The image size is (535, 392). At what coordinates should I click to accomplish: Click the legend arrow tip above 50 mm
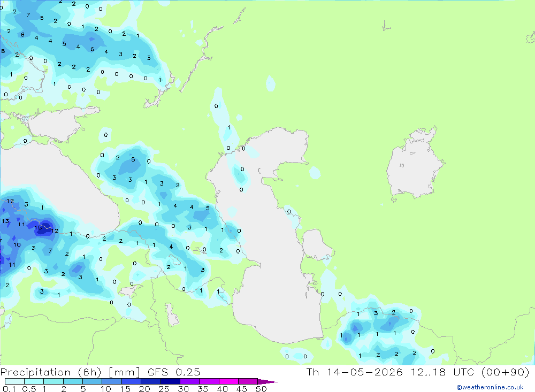[267, 382]
